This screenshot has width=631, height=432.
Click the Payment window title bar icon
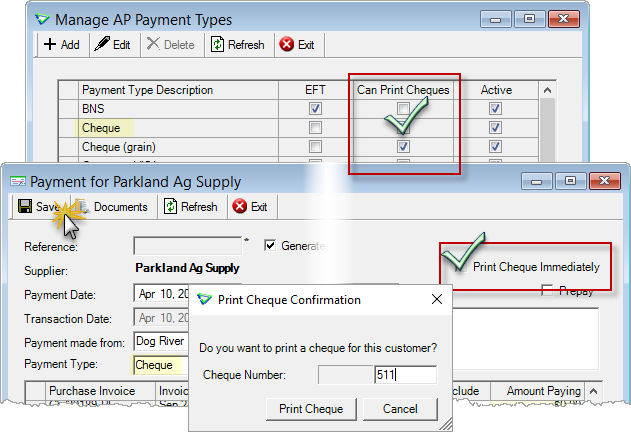[18, 182]
